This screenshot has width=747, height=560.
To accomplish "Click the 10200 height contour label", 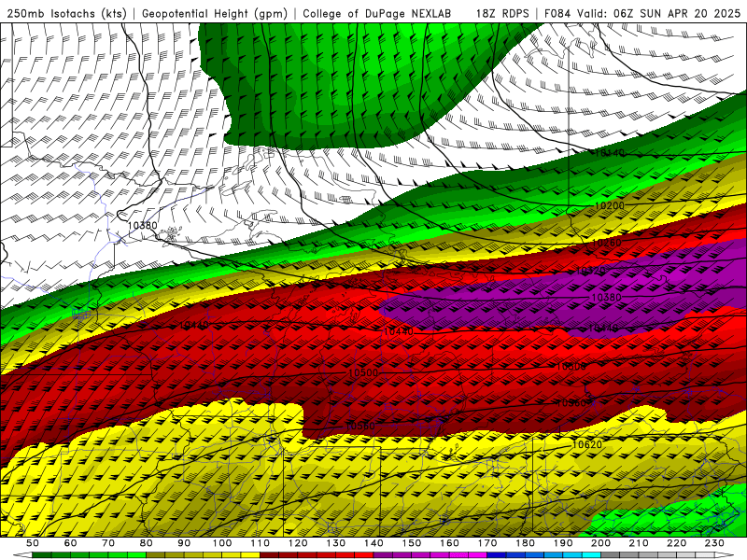I will (610, 205).
